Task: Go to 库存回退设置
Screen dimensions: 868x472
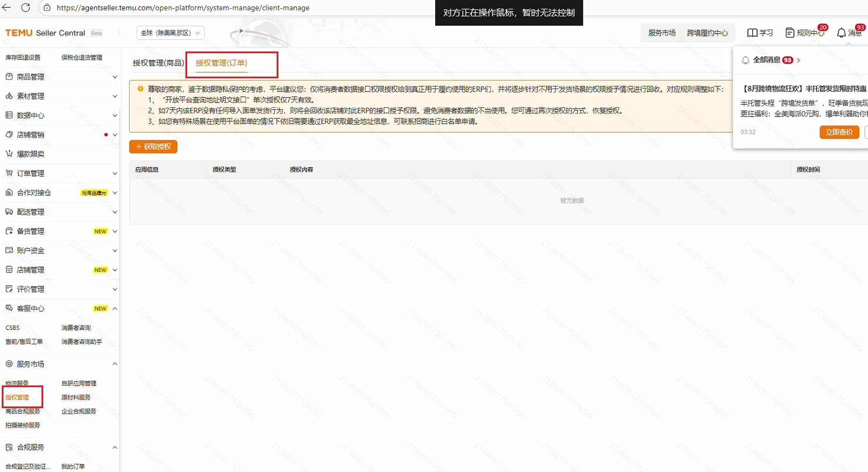Action: 23,57
